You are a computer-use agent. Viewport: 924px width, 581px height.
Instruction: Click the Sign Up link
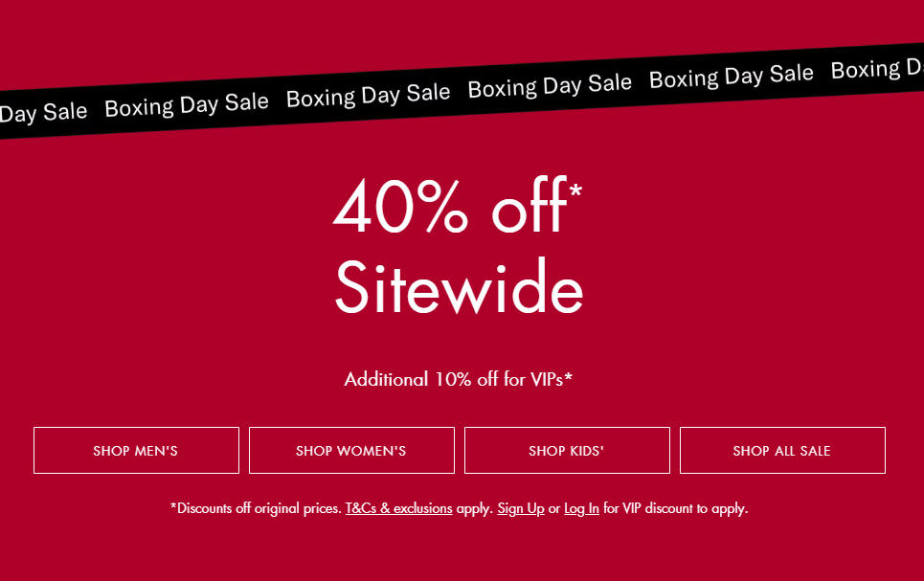[521, 508]
